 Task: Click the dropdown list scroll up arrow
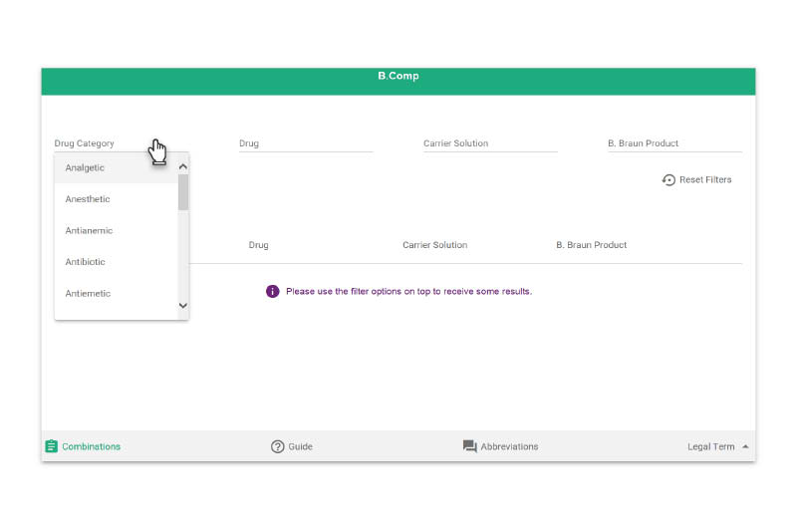click(x=183, y=166)
